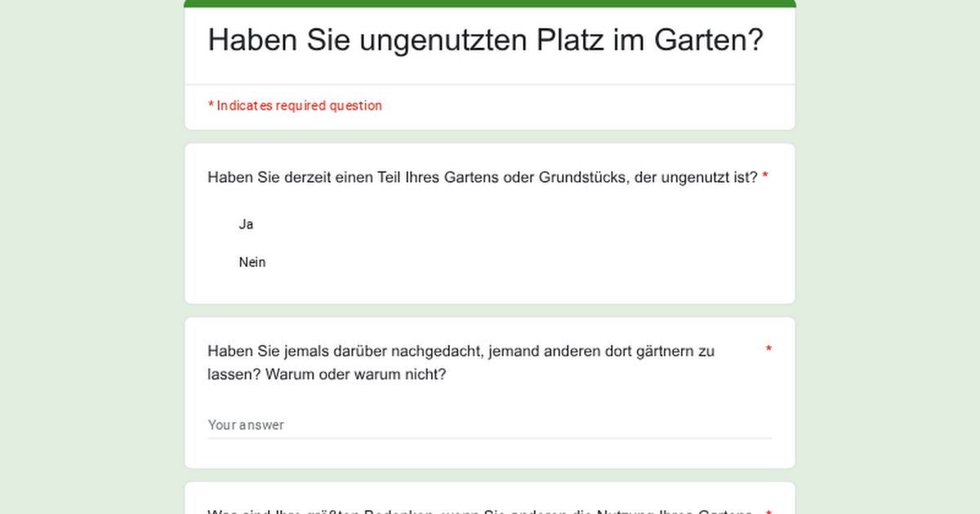Click the green header bar above the title
Image resolution: width=980 pixels, height=514 pixels.
pos(490,3)
